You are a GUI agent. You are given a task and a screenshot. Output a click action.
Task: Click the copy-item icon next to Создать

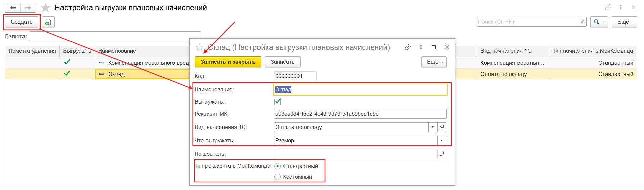pyautogui.click(x=48, y=22)
